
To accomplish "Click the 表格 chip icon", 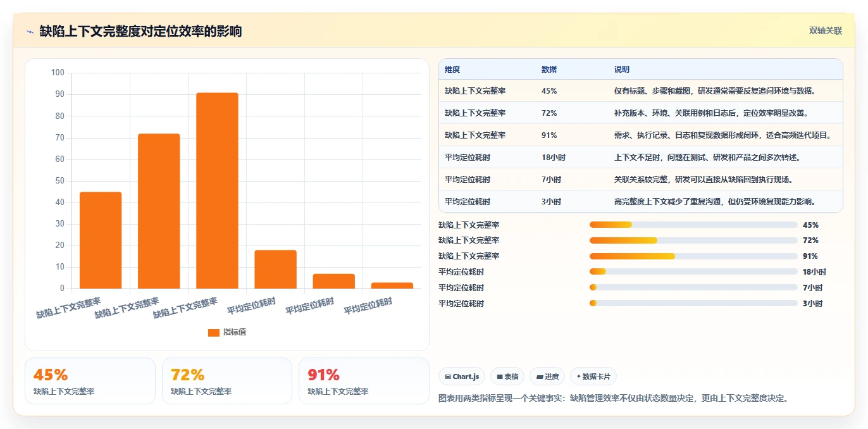I will coord(500,377).
